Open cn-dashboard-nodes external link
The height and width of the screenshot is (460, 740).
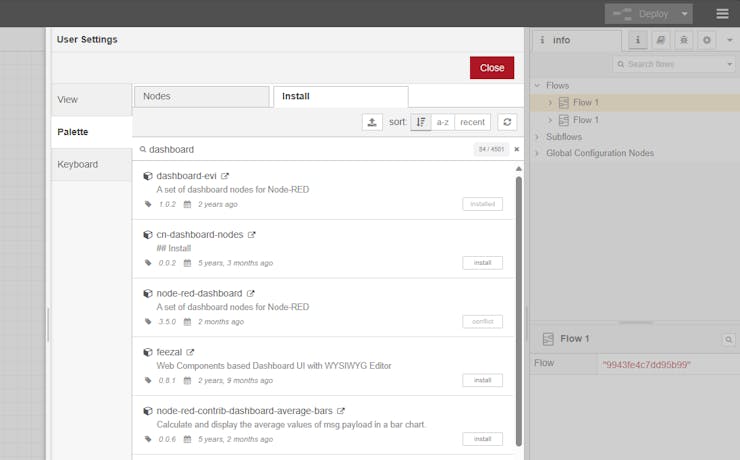coord(252,234)
